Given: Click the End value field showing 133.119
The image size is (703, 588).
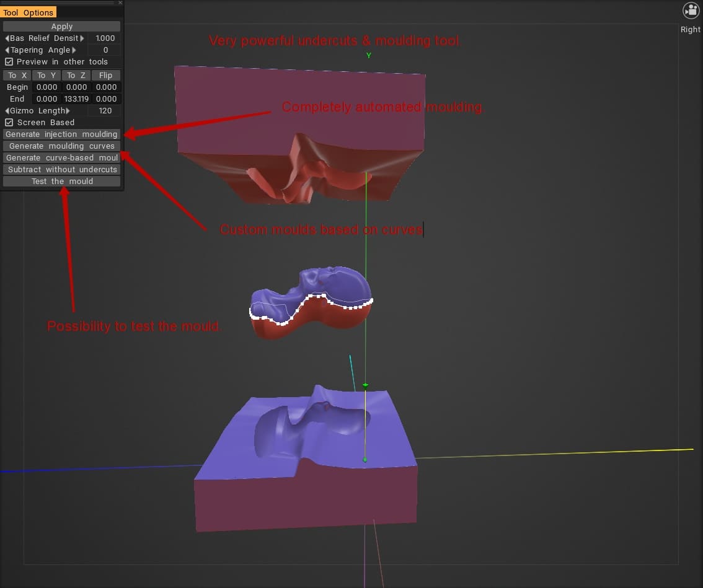Looking at the screenshot, I should 76,99.
